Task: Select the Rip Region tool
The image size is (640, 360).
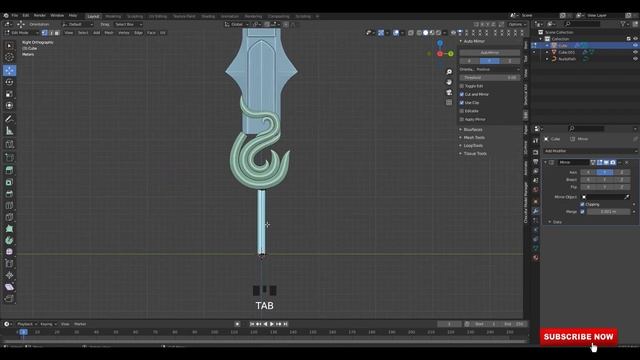Action: point(9,299)
